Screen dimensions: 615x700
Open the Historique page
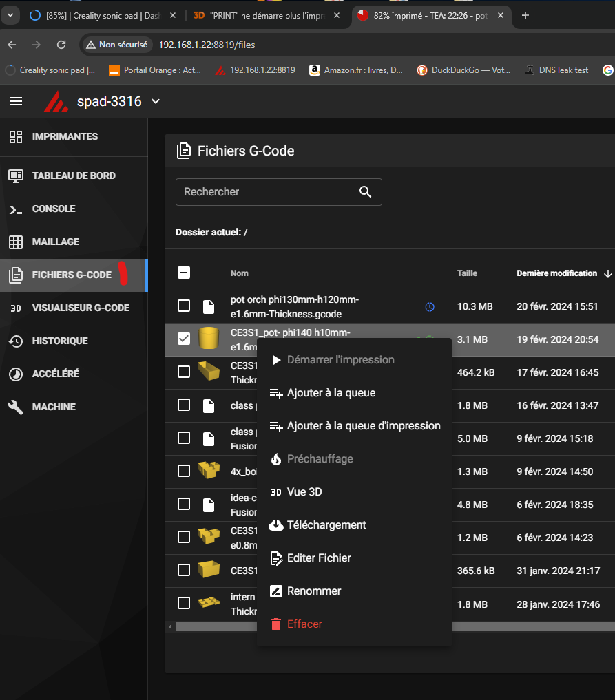pos(74,341)
